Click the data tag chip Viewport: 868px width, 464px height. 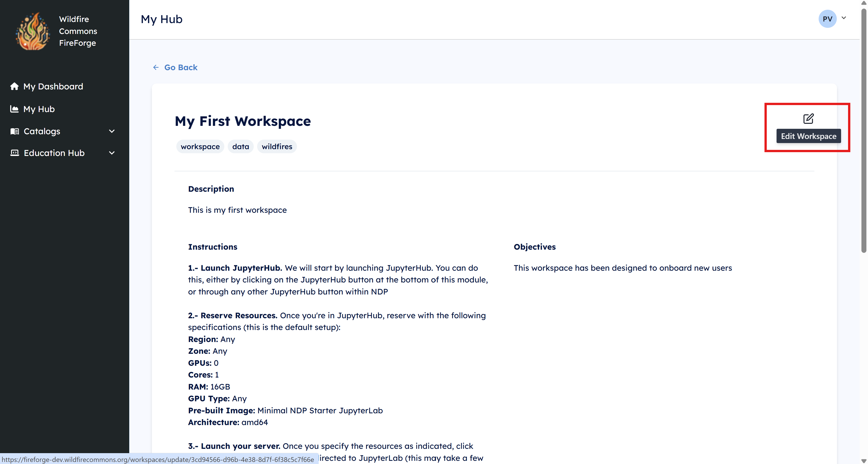[240, 147]
